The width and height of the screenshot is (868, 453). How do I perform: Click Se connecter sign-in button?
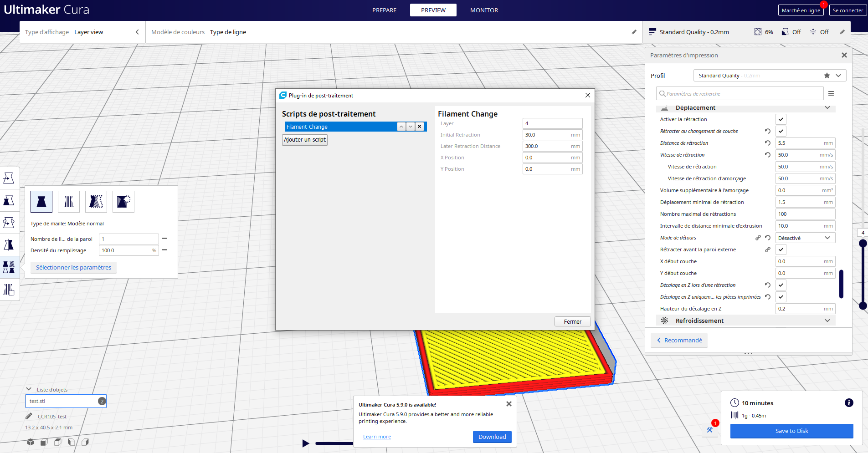pos(848,10)
